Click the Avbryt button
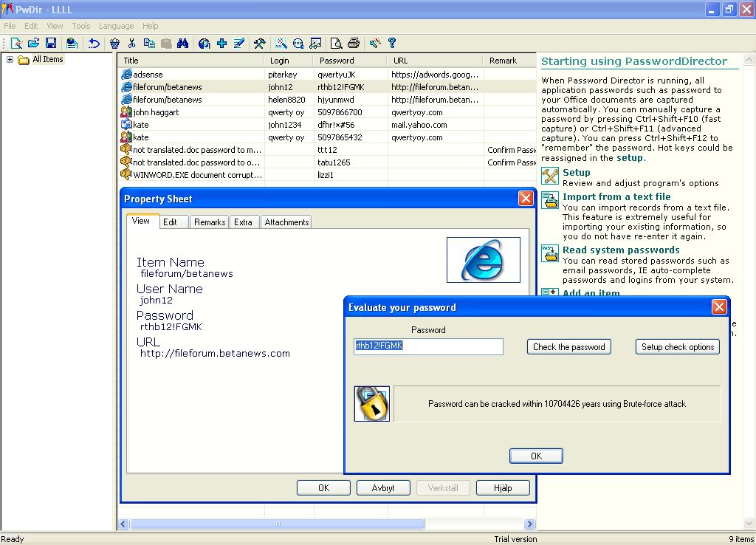The image size is (756, 545). click(x=383, y=487)
